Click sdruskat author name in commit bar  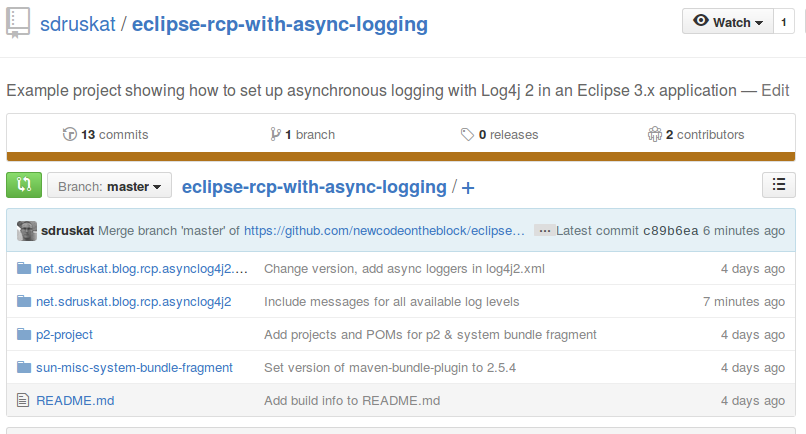[x=67, y=231]
